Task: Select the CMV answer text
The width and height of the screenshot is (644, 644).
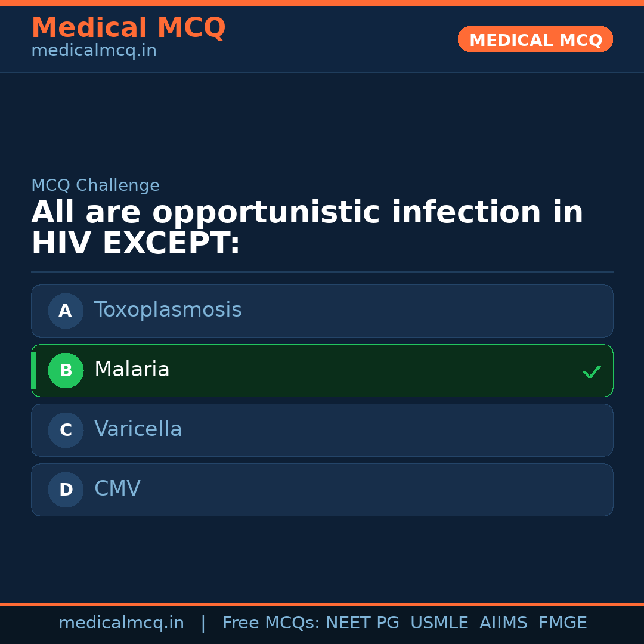Action: pyautogui.click(x=117, y=489)
